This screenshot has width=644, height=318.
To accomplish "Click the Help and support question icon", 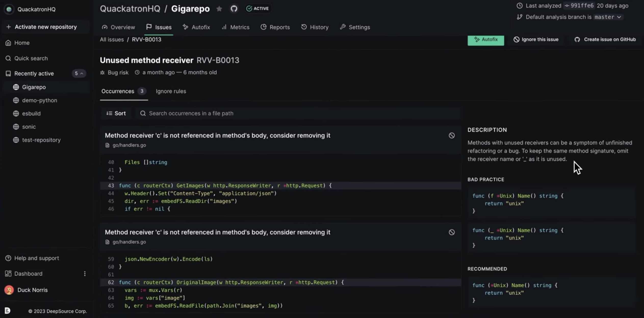I will [8, 258].
